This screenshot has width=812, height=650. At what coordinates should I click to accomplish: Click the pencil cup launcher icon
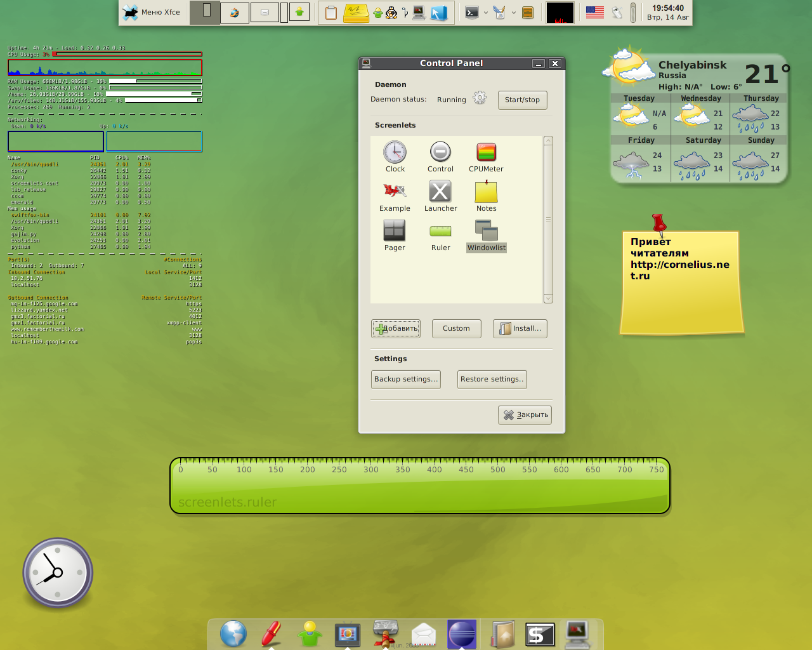500,12
